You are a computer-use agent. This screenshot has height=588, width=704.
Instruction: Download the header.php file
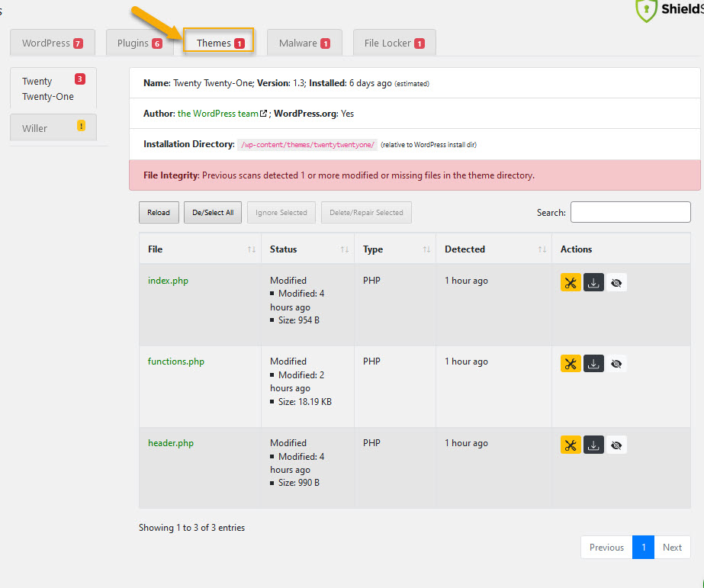coord(593,445)
